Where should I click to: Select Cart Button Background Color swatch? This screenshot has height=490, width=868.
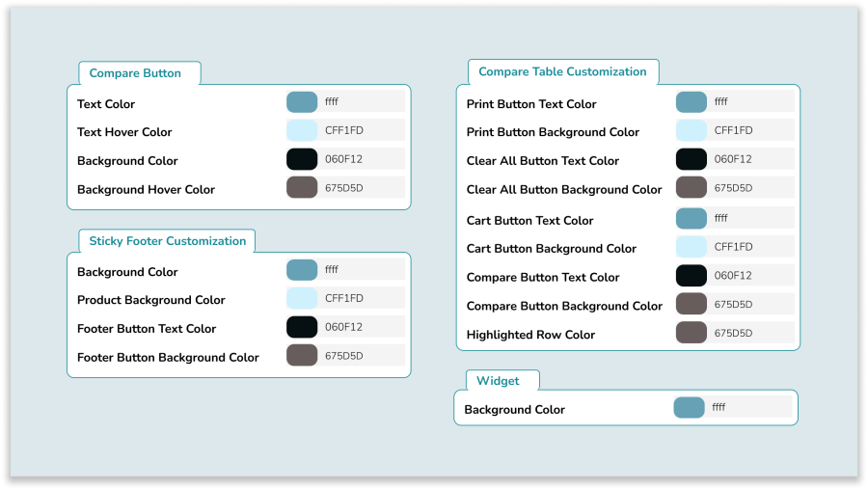pos(692,247)
